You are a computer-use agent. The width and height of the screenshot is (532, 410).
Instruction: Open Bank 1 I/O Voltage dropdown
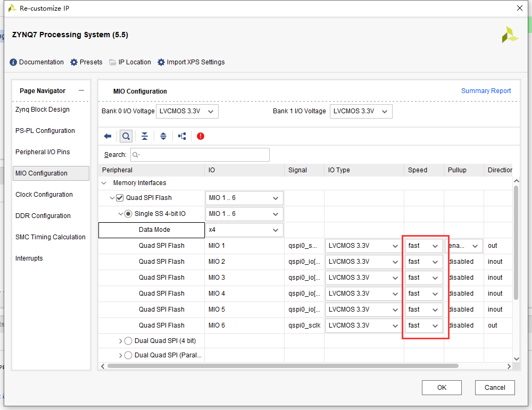[361, 111]
